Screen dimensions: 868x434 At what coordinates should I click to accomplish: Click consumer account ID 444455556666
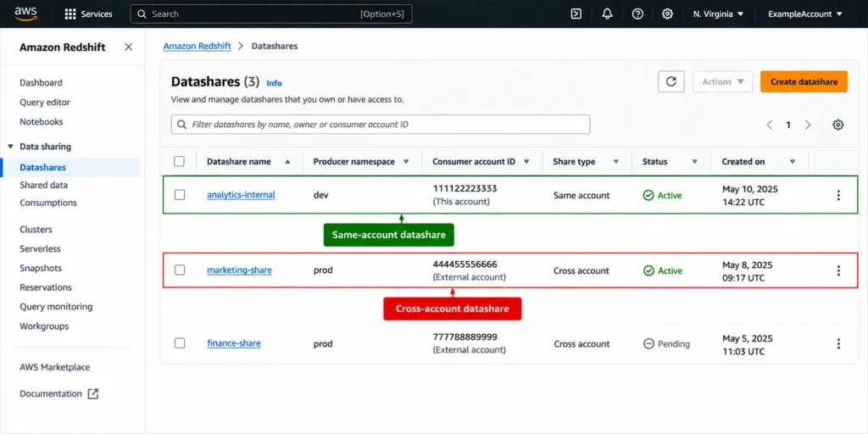click(465, 264)
